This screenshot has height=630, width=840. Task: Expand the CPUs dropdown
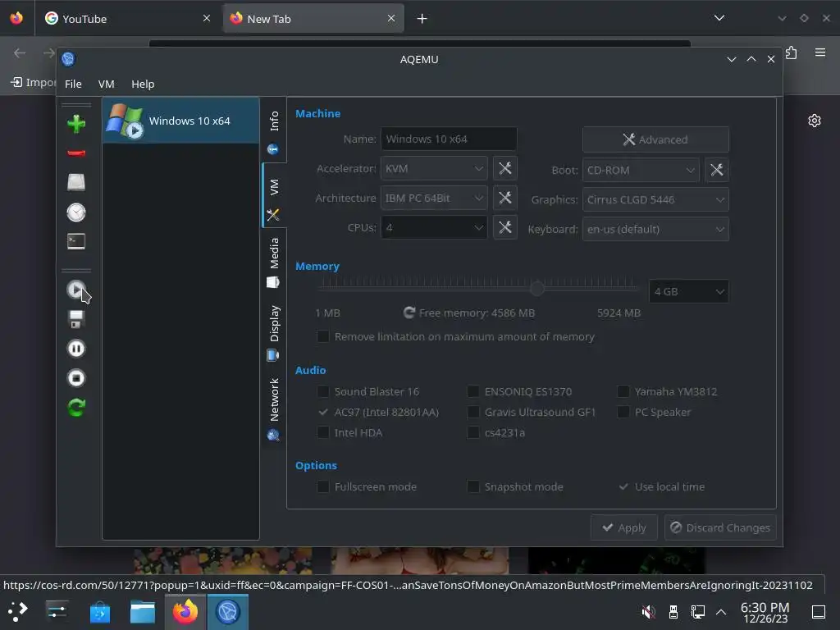tap(433, 227)
